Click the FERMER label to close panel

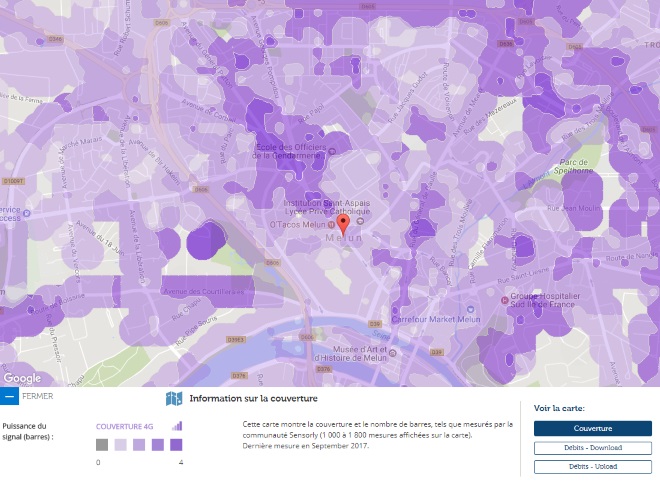37,396
